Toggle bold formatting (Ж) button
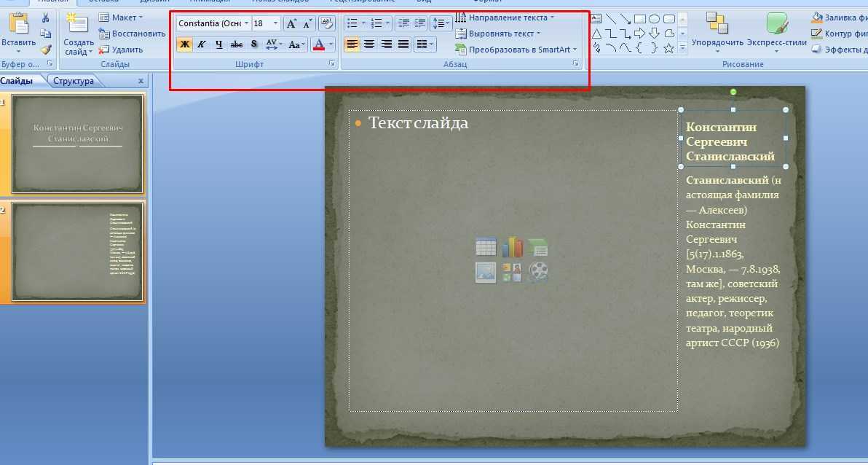 pos(185,44)
